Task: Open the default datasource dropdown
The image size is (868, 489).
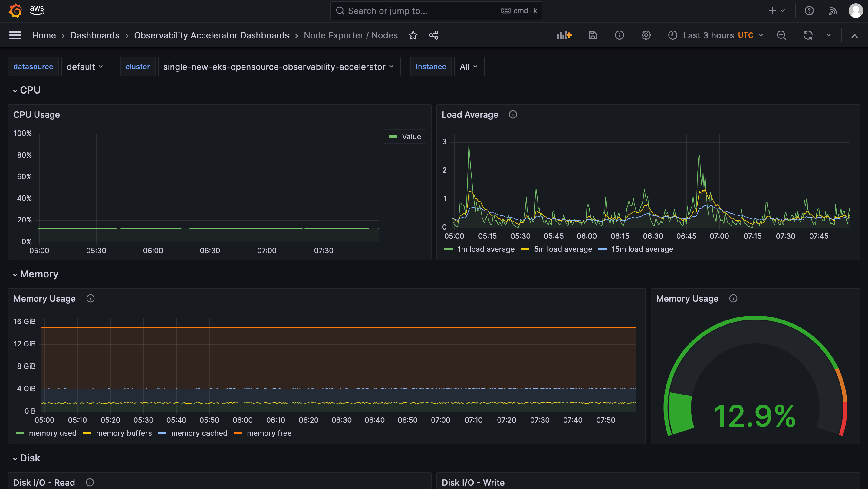Action: coord(86,66)
